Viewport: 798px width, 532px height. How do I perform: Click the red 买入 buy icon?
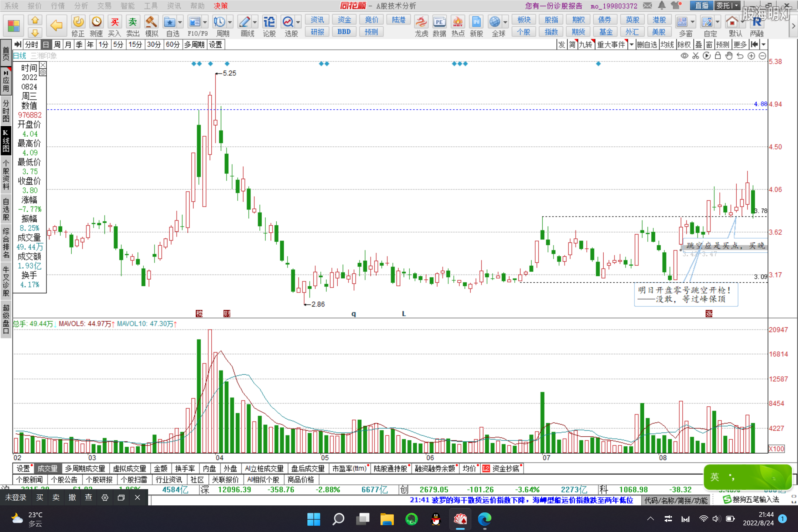tap(115, 26)
